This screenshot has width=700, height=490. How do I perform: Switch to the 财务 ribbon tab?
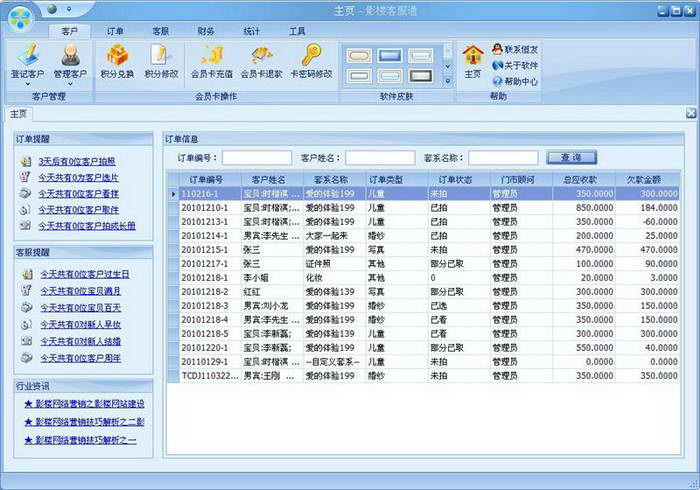(206, 31)
